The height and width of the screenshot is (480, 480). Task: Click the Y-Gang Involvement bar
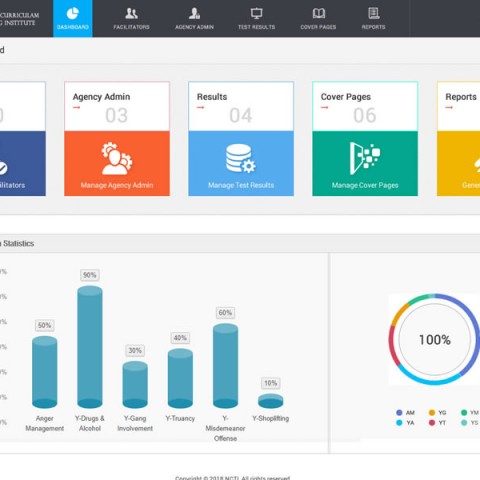coord(135,385)
